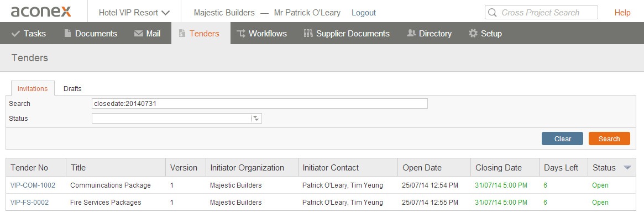Click the Workflows arrows icon
Viewport: 644px width, 213px height.
(240, 34)
